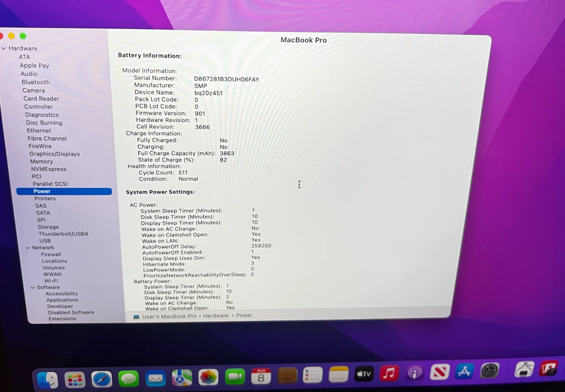Launch Apple TV from the dock
Image resolution: width=565 pixels, height=392 pixels.
[364, 374]
